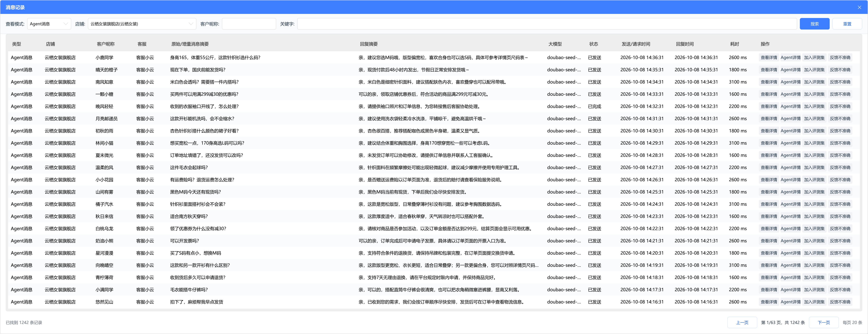Click the 大模型 column header
The width and height of the screenshot is (868, 334).
[555, 44]
